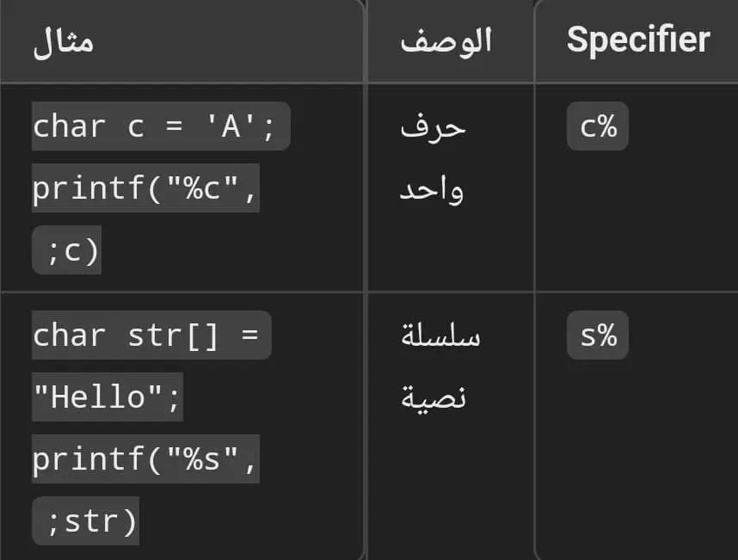
Task: Click the ;str) code fragment
Action: (x=86, y=521)
